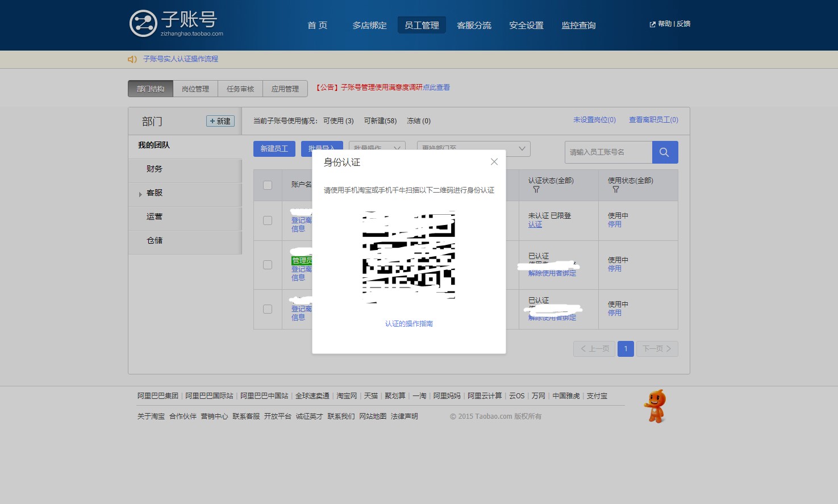Click the magnifier search icon
Image resolution: width=838 pixels, height=504 pixels.
[664, 152]
